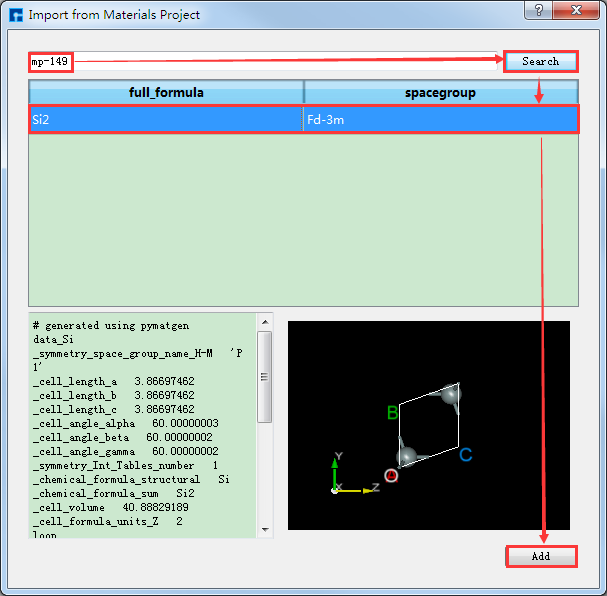
Task: Sort by the full_formula column header
Action: (166, 92)
